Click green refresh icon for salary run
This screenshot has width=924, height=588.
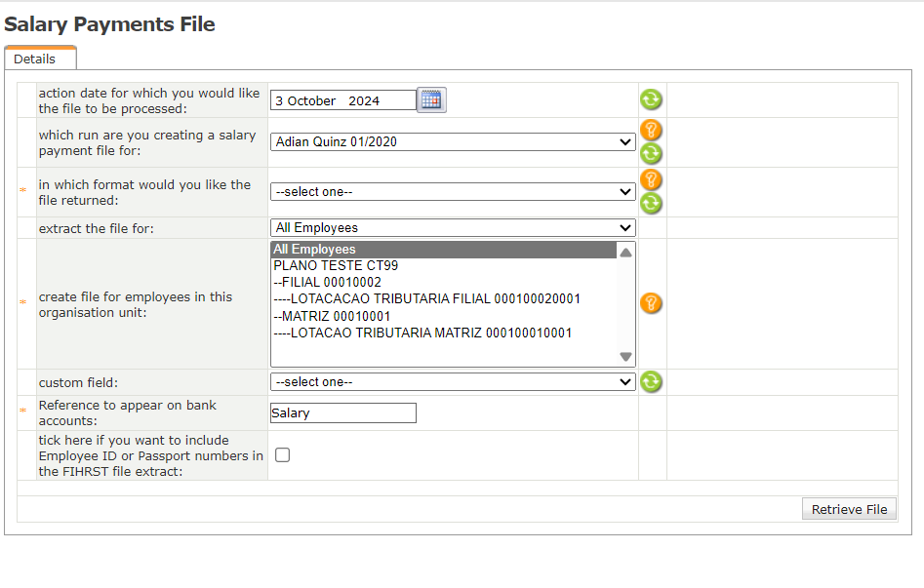(651, 153)
